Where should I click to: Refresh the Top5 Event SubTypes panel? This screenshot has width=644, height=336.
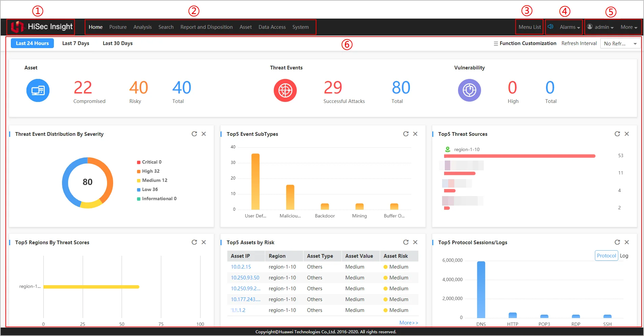pos(406,134)
